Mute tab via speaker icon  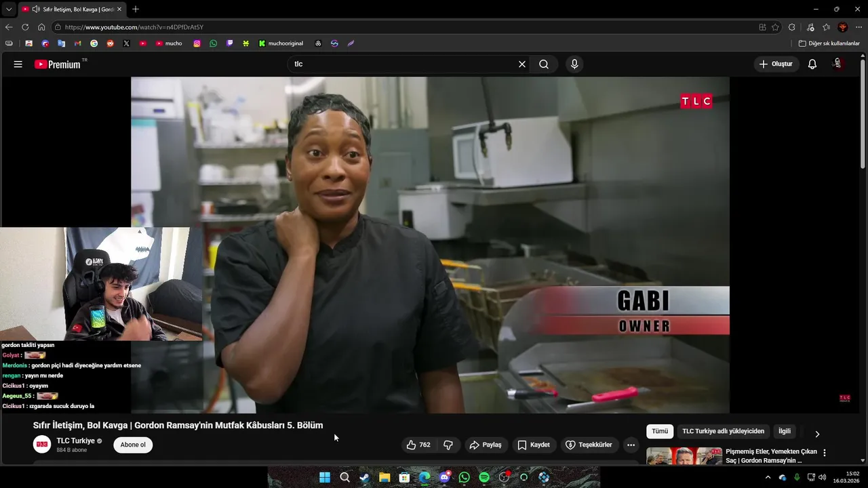click(35, 9)
